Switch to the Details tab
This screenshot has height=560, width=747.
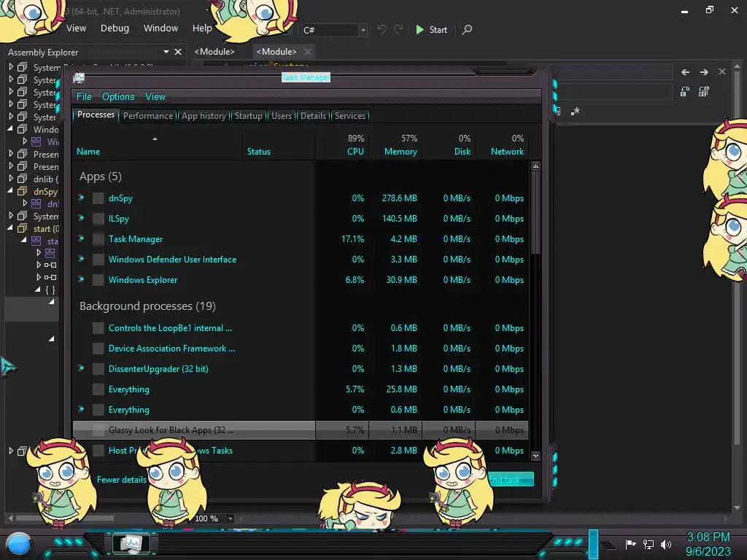(x=313, y=116)
